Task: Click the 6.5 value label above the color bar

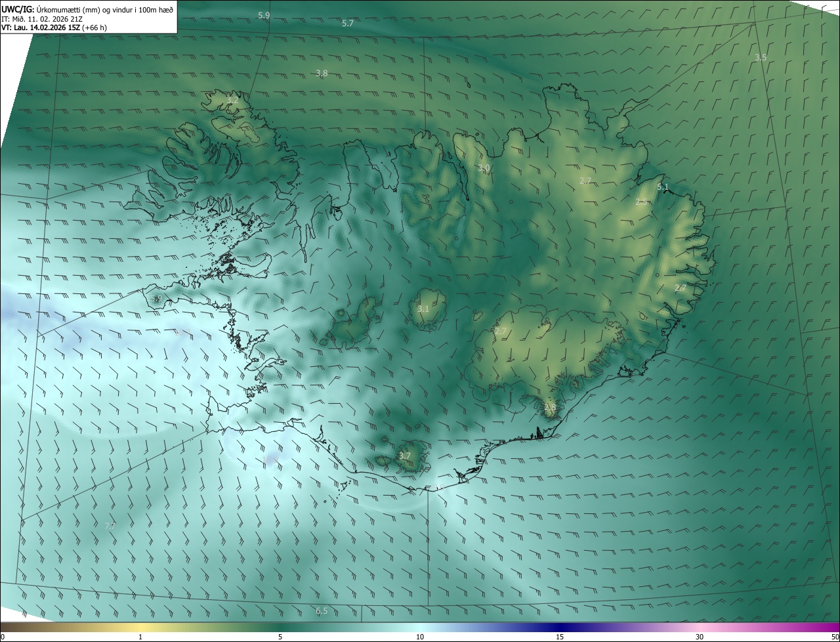Action: [x=322, y=611]
